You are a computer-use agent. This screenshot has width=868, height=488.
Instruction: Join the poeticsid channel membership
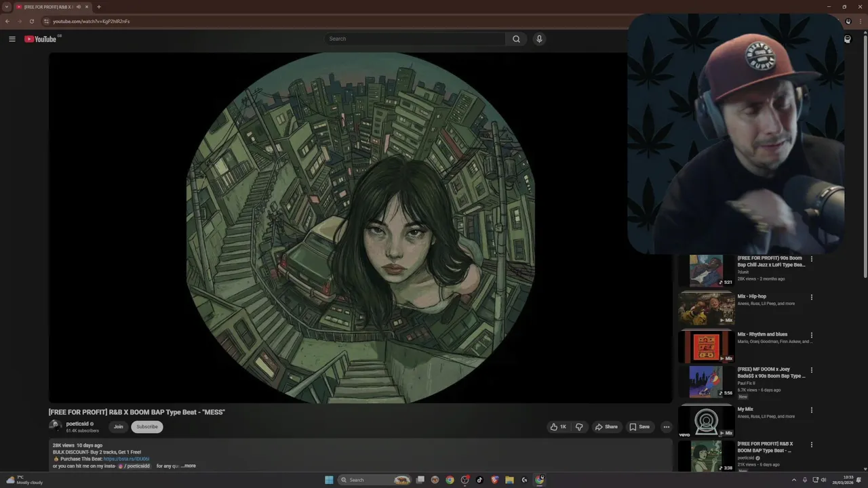pos(118,427)
